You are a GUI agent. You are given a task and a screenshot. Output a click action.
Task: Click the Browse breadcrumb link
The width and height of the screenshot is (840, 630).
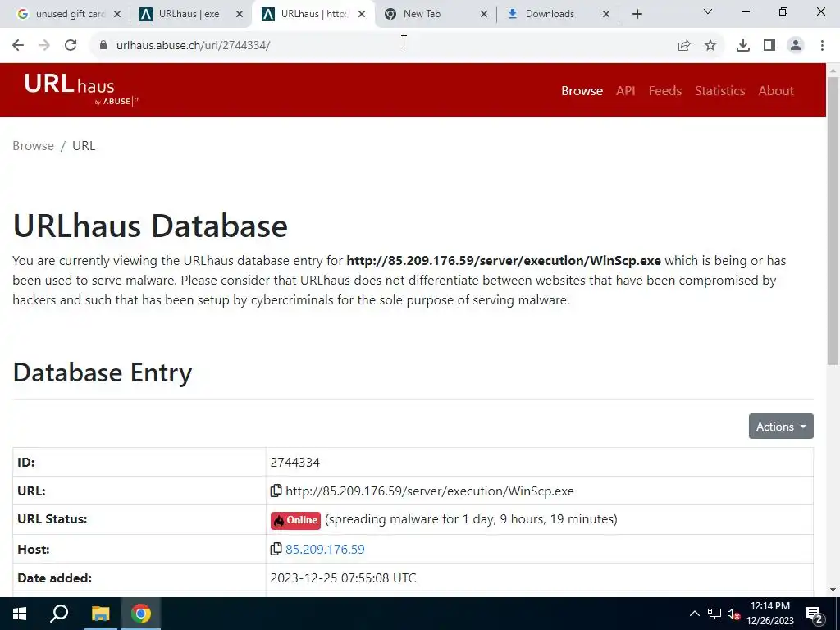[33, 146]
